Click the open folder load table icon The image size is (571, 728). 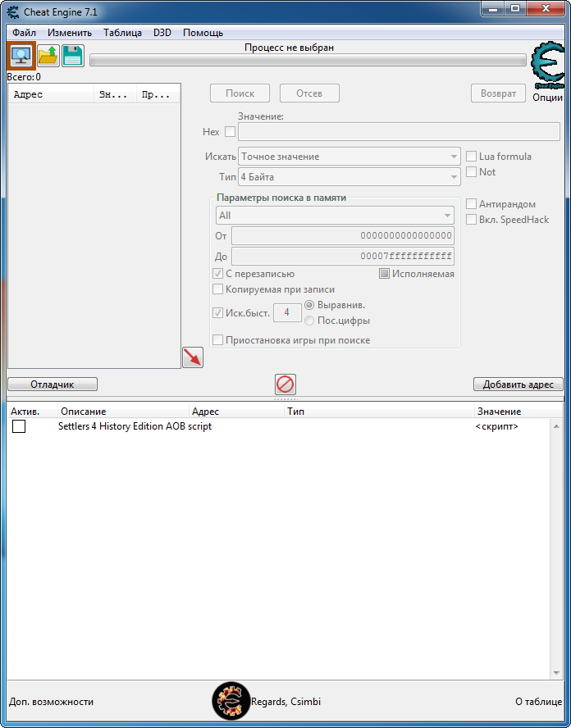(48, 56)
